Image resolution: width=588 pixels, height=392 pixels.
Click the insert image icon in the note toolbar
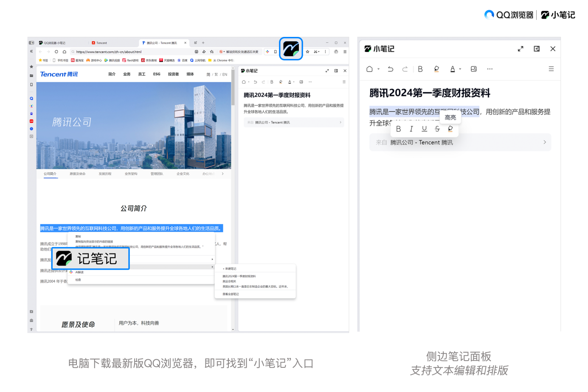(x=473, y=69)
